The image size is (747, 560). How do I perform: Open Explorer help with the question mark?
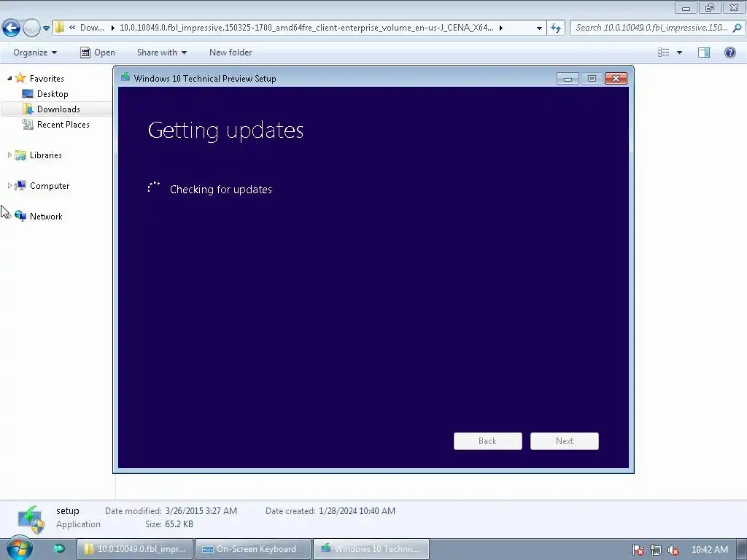coord(729,52)
